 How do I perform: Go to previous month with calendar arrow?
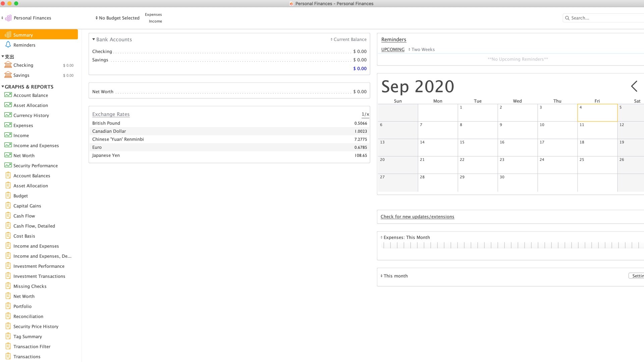click(634, 86)
